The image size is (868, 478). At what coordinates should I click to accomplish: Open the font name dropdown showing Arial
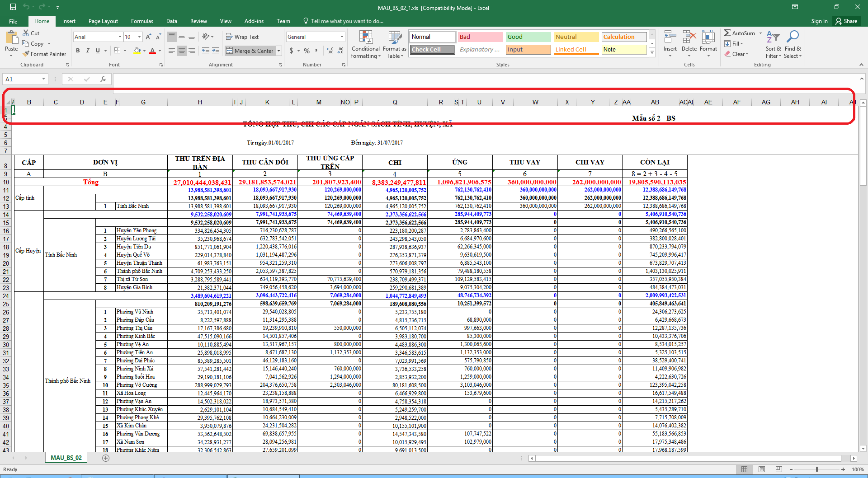(120, 37)
